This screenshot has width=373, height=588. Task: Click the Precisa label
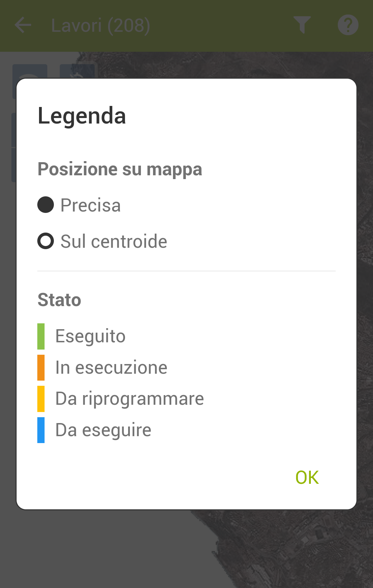pos(90,205)
